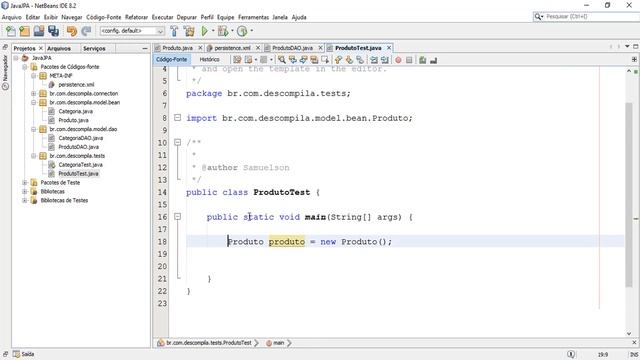This screenshot has height=360, width=640.
Task: Click the Redo toolbar icon
Action: [86, 31]
